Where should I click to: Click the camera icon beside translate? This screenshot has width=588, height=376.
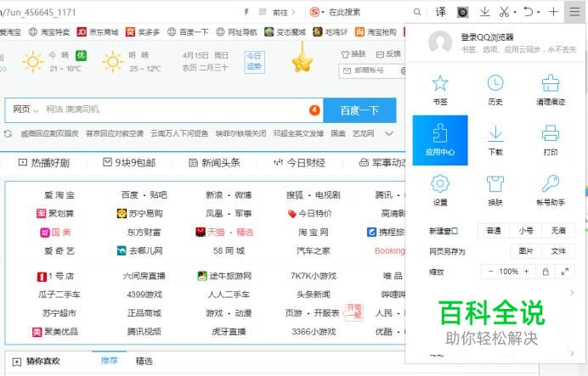point(462,13)
